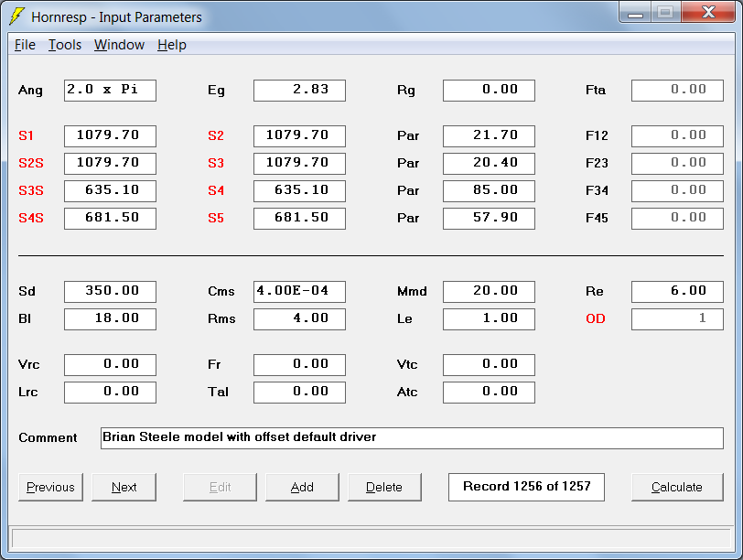Click the OD field showing 1

point(678,318)
